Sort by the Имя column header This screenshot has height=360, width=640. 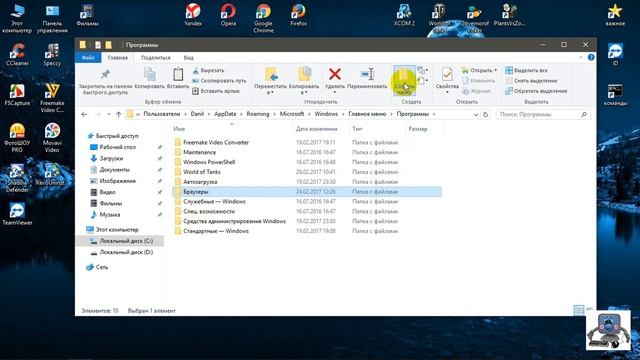(x=179, y=129)
